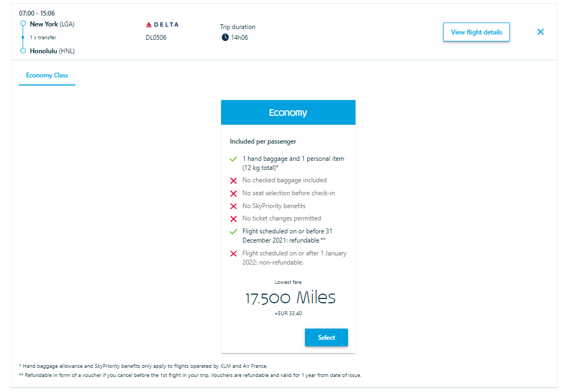Click the red X beside seat selection

click(233, 193)
